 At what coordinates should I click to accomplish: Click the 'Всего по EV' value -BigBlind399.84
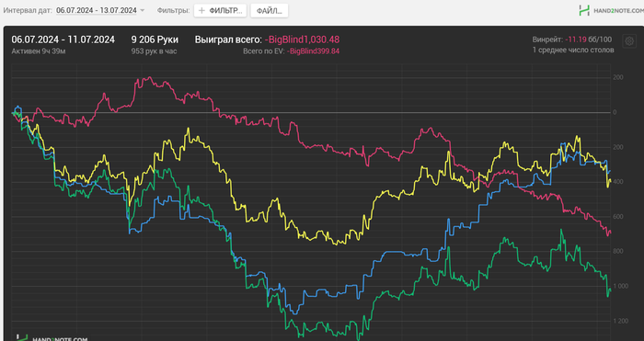click(x=313, y=51)
